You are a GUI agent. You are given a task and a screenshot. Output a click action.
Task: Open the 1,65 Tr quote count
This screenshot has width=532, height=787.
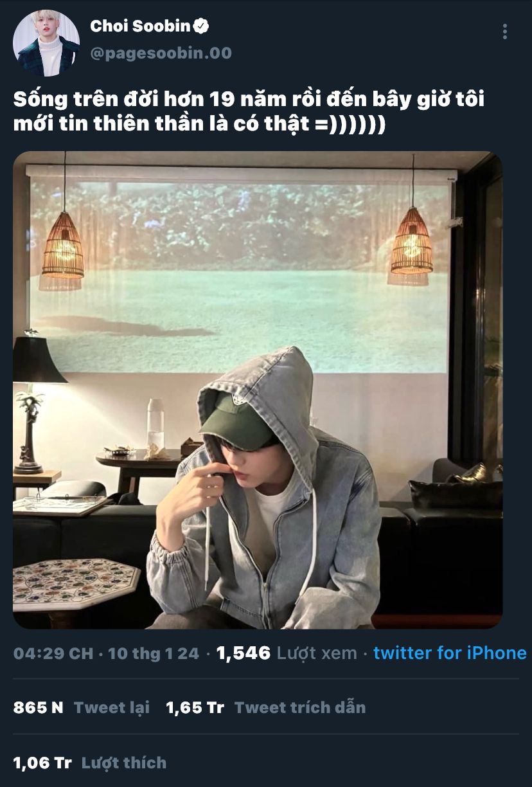click(195, 708)
